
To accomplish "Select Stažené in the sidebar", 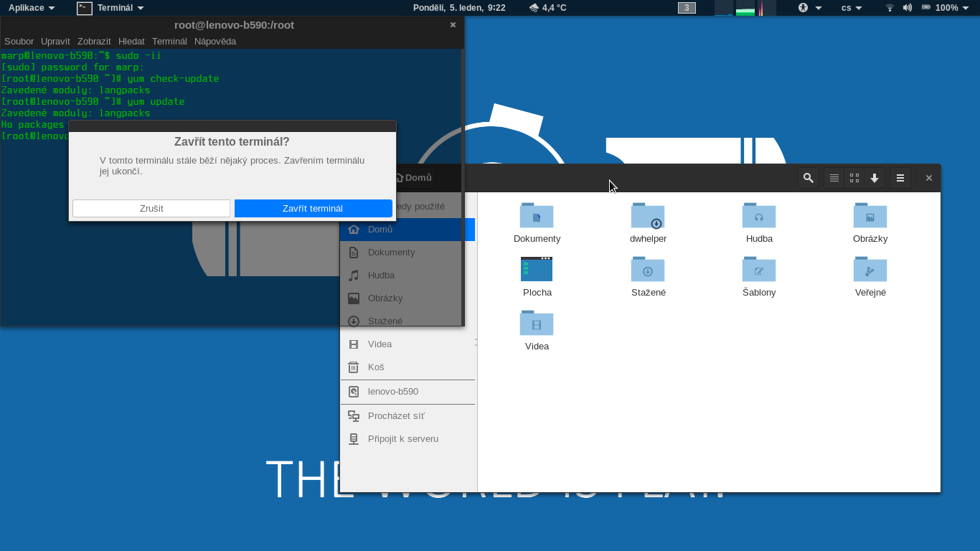I will click(x=407, y=321).
